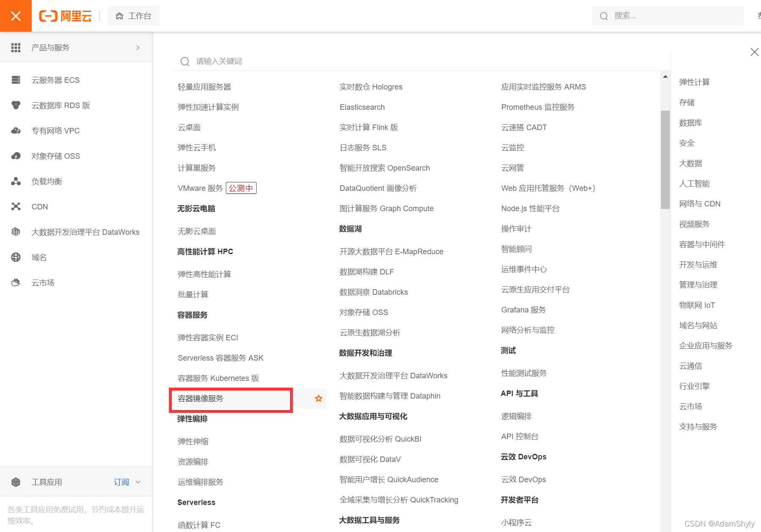The height and width of the screenshot is (532, 761).
Task: Close the navigation menu with orange X
Action: 16,16
